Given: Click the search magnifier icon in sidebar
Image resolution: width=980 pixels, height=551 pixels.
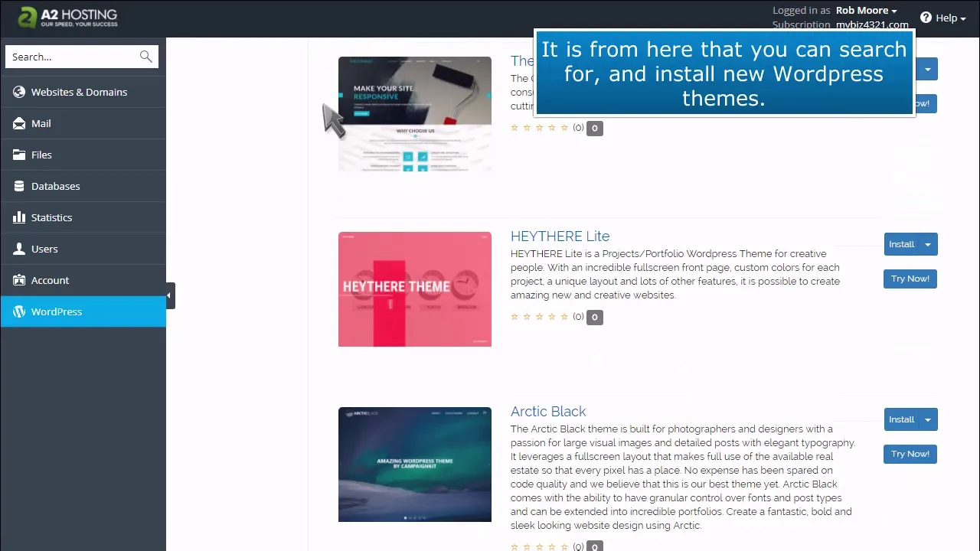Looking at the screenshot, I should pyautogui.click(x=145, y=57).
